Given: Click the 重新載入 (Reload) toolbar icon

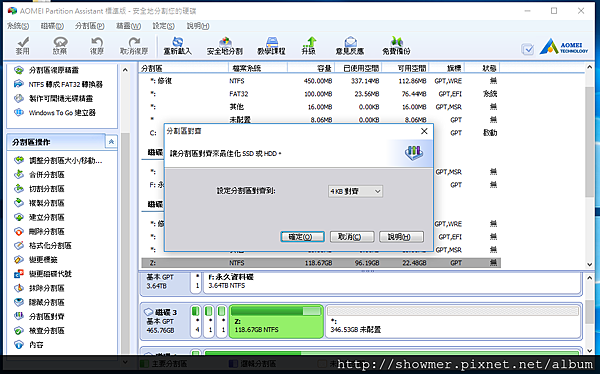Looking at the screenshot, I should [x=178, y=46].
